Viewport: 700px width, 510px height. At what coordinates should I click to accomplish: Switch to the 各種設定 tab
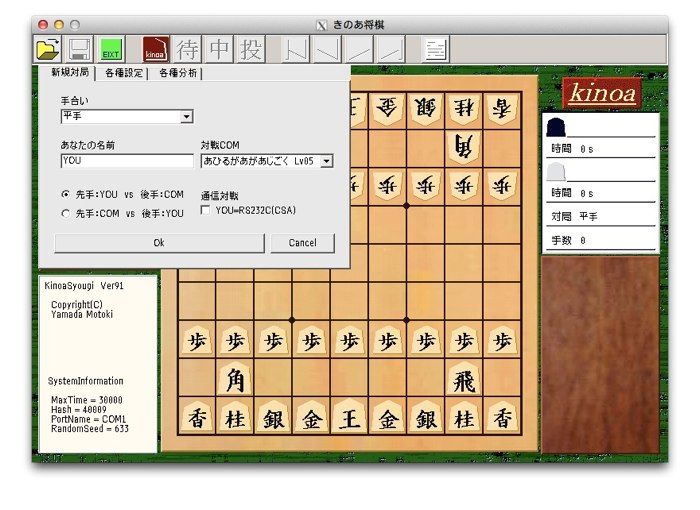click(124, 73)
